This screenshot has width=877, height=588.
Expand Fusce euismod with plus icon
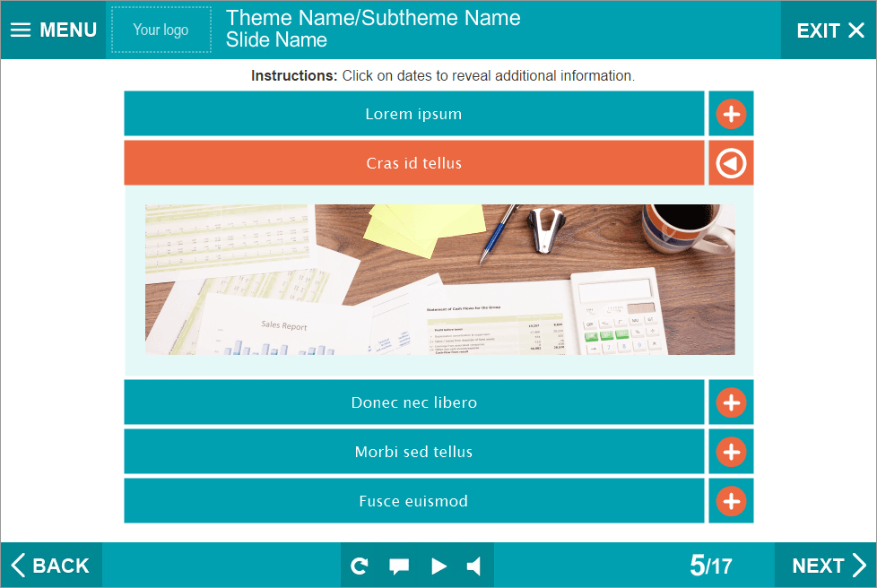pos(731,501)
